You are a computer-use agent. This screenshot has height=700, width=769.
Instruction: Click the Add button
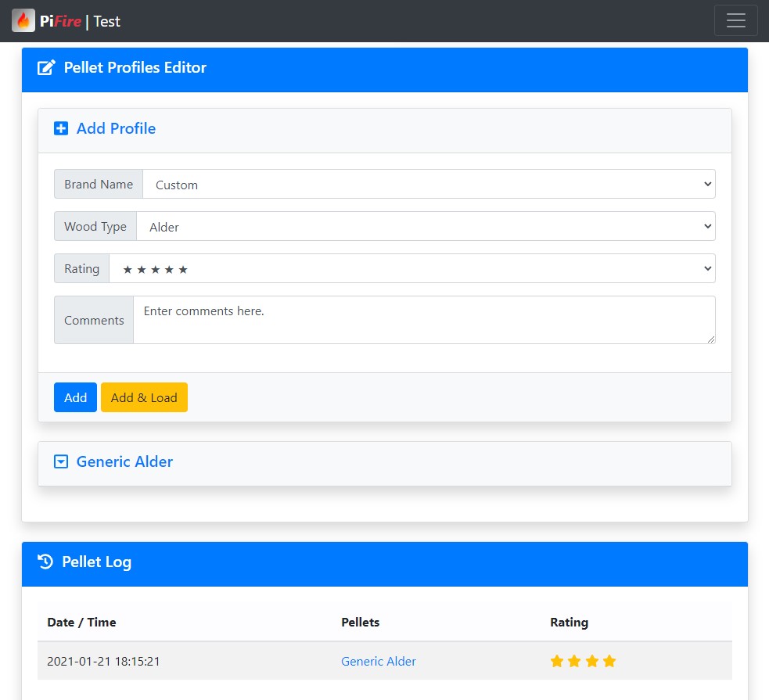tap(75, 397)
